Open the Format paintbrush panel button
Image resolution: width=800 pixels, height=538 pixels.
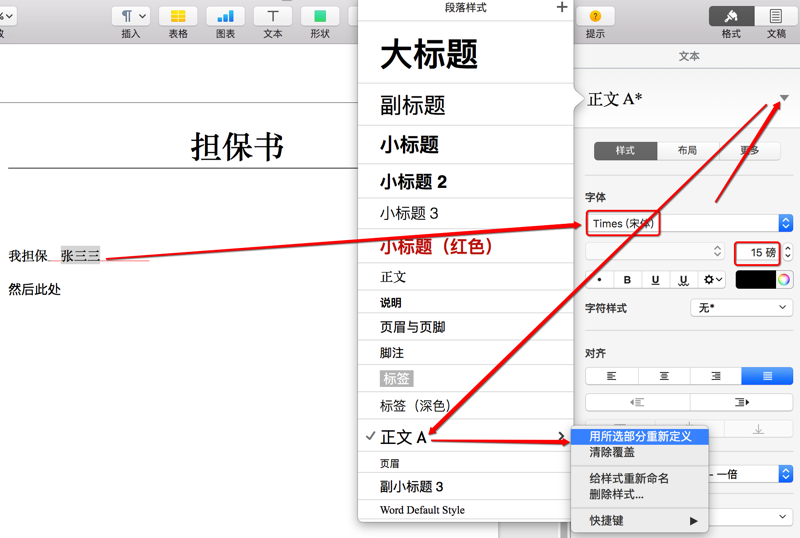pyautogui.click(x=731, y=16)
